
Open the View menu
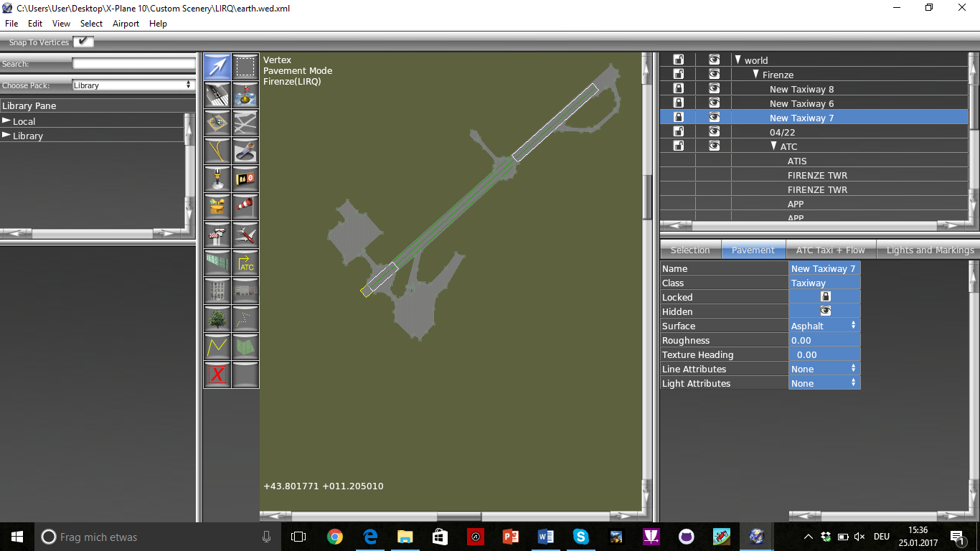point(62,24)
